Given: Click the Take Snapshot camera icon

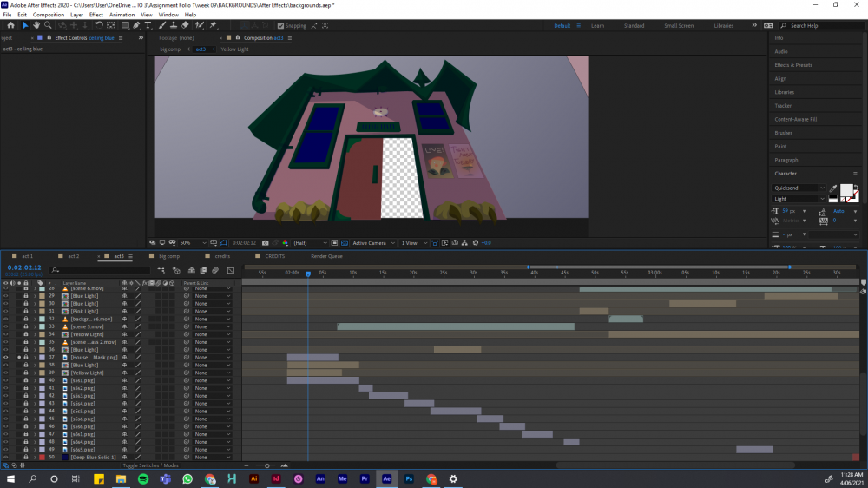Looking at the screenshot, I should coord(266,243).
